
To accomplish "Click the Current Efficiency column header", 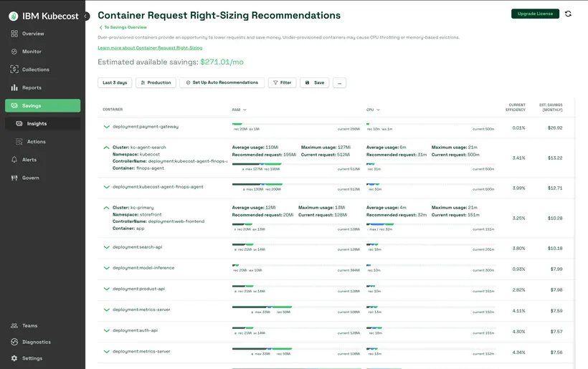I will [x=517, y=107].
